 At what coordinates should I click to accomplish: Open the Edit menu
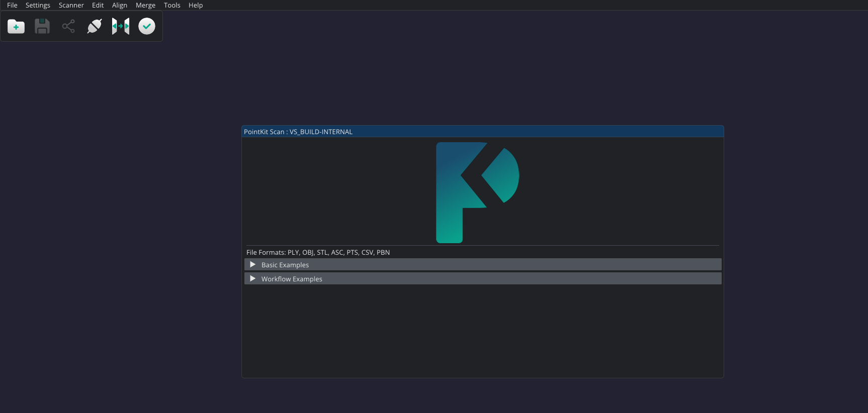tap(98, 5)
